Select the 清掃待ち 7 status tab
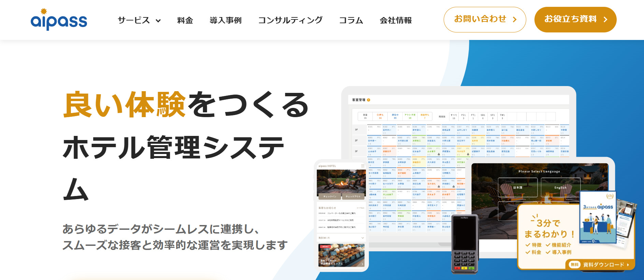Image resolution: width=644 pixels, height=280 pixels. [425, 116]
